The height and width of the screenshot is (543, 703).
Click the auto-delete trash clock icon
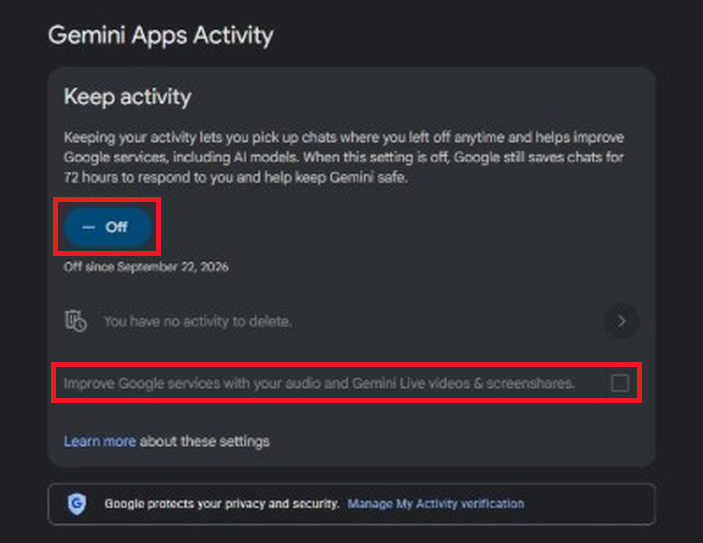[76, 321]
